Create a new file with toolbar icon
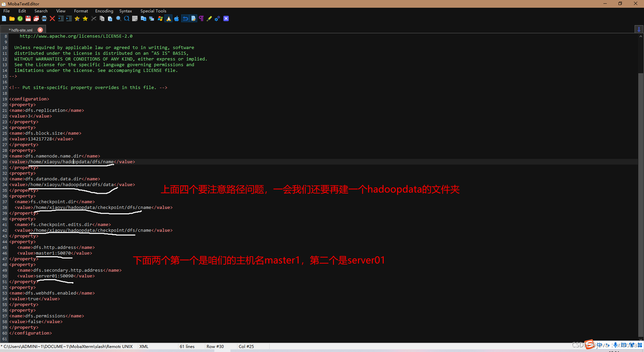The height and width of the screenshot is (352, 644). pos(4,18)
